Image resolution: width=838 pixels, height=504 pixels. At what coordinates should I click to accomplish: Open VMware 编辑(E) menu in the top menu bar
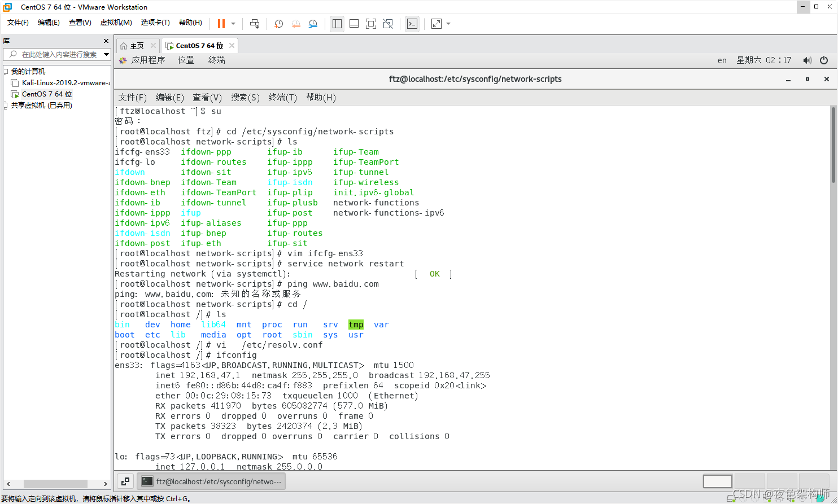coord(49,23)
